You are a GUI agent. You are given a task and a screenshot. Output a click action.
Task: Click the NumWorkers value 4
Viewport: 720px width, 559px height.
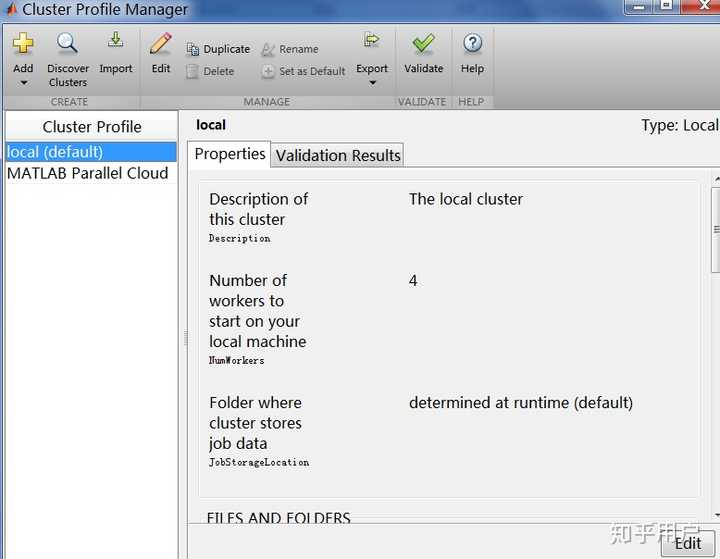(x=413, y=281)
